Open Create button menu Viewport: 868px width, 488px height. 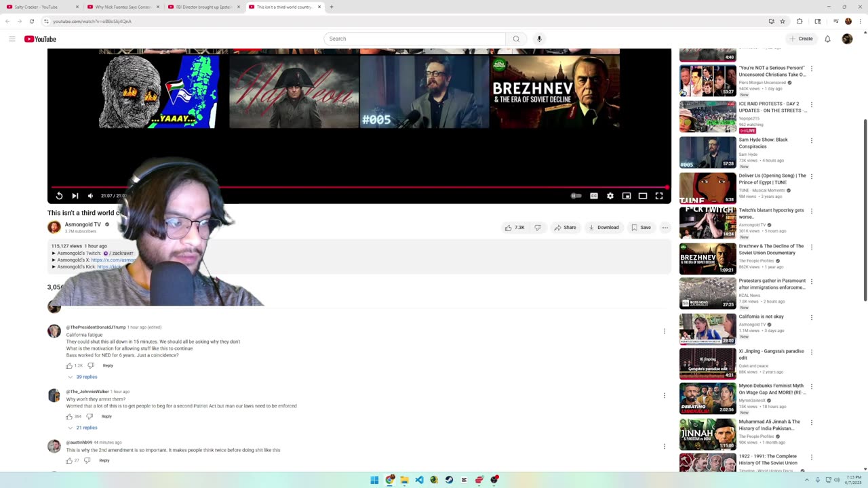pos(801,39)
